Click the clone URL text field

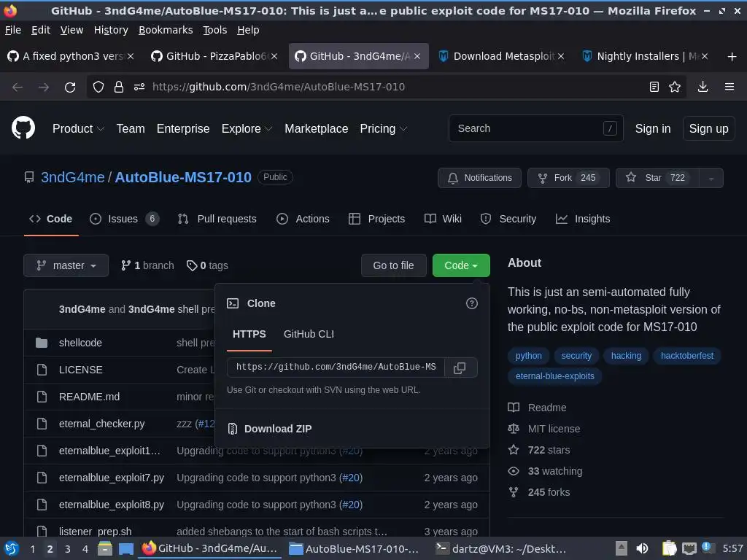coord(336,367)
